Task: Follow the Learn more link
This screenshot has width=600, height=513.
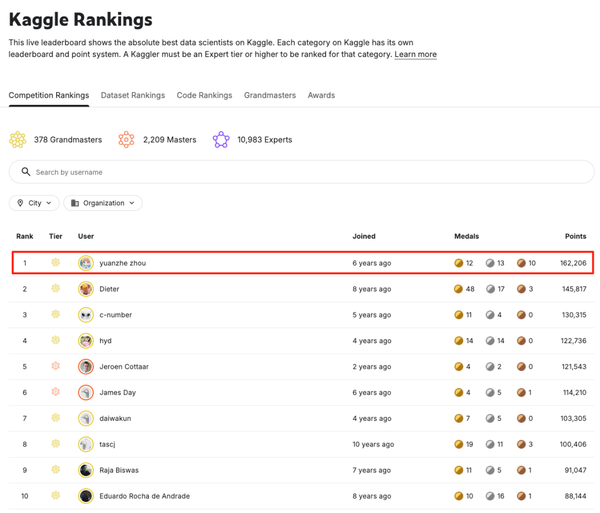Action: (x=416, y=54)
